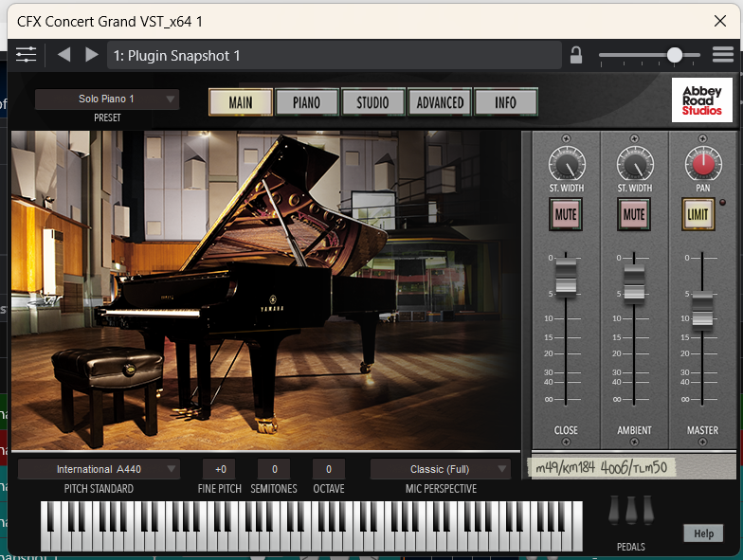Click the screw icon above MASTER channel
The width and height of the screenshot is (743, 560).
702,138
